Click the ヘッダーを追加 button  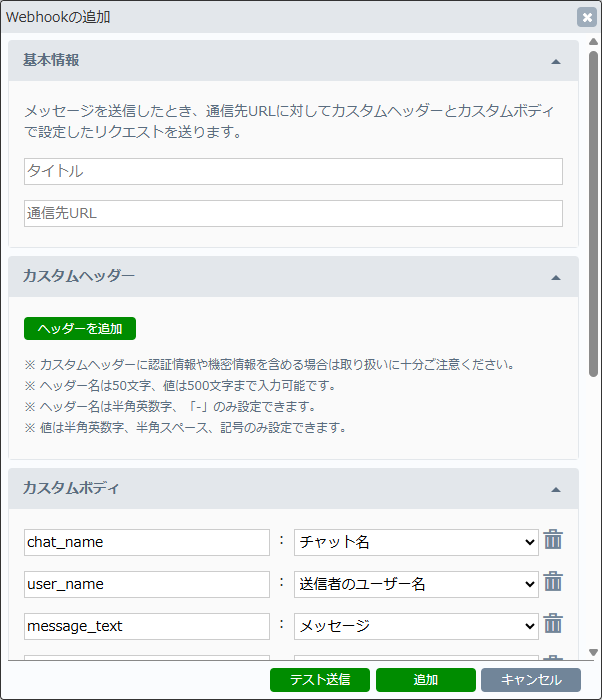point(80,329)
